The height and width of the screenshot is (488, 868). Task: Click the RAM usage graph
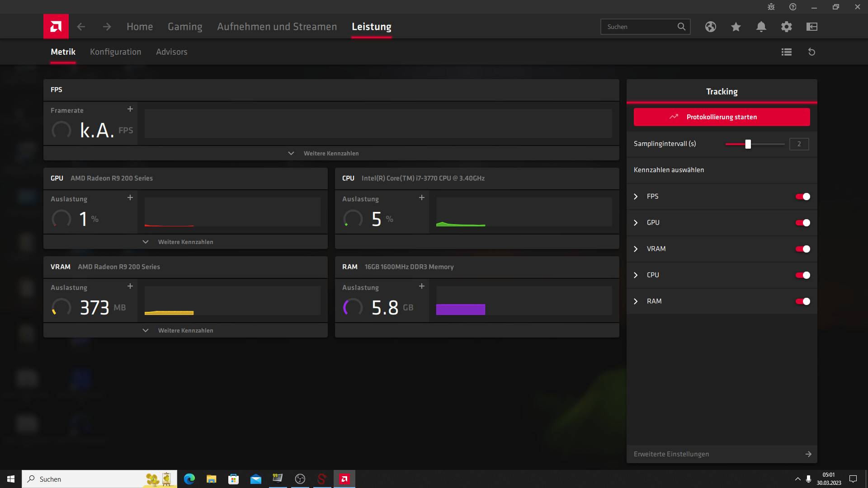pyautogui.click(x=524, y=300)
